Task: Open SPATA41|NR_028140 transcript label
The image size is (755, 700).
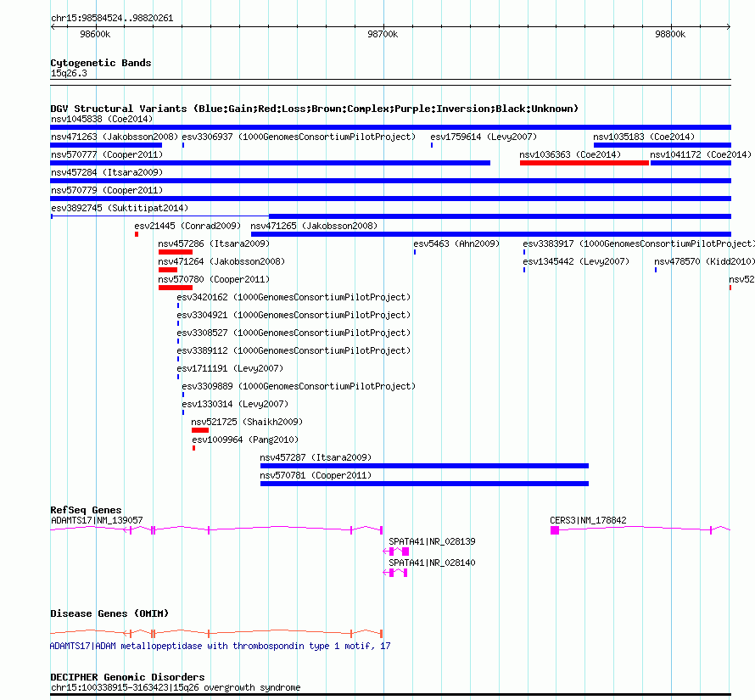Action: (x=432, y=563)
